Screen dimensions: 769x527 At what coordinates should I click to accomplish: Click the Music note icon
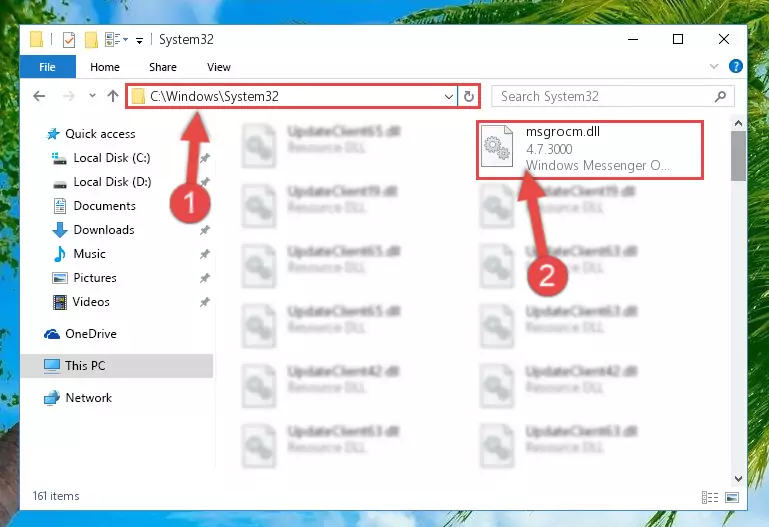(60, 254)
